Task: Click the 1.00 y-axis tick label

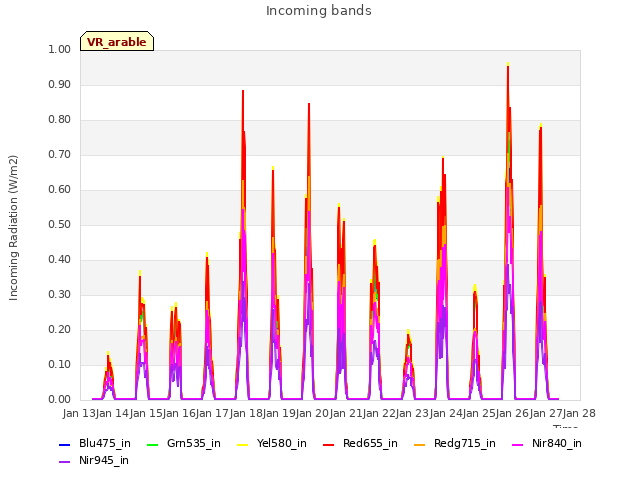Action: pyautogui.click(x=59, y=49)
